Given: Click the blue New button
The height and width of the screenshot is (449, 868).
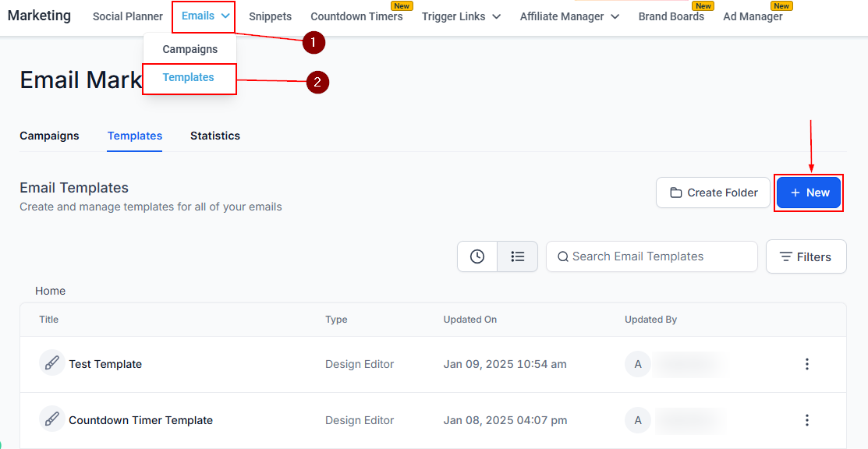Looking at the screenshot, I should point(809,193).
